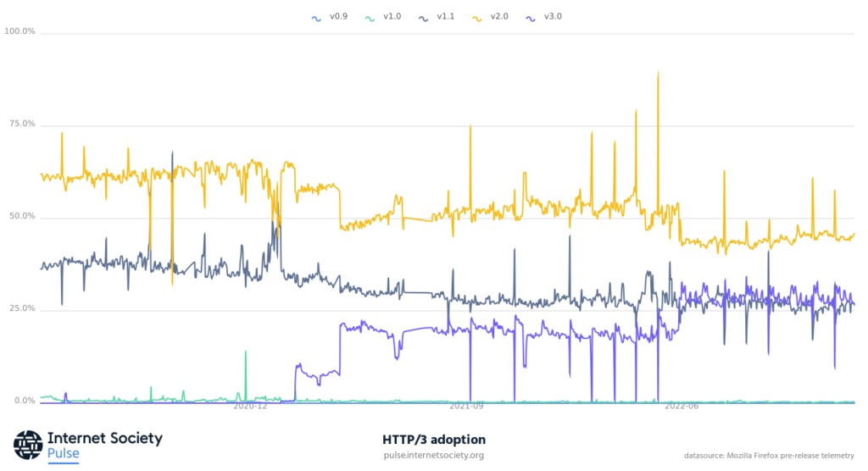This screenshot has width=868, height=471.
Task: Click the v1.1 gray legend line icon
Action: tap(422, 17)
